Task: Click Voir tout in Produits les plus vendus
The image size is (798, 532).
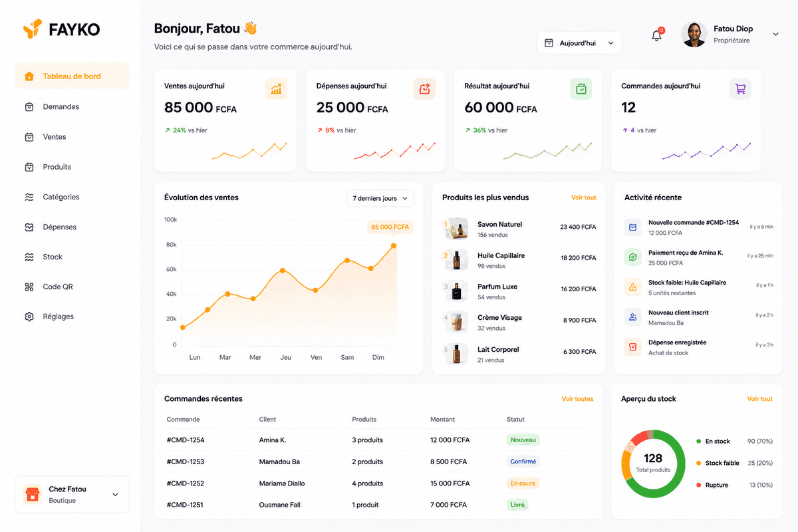Action: 584,198
